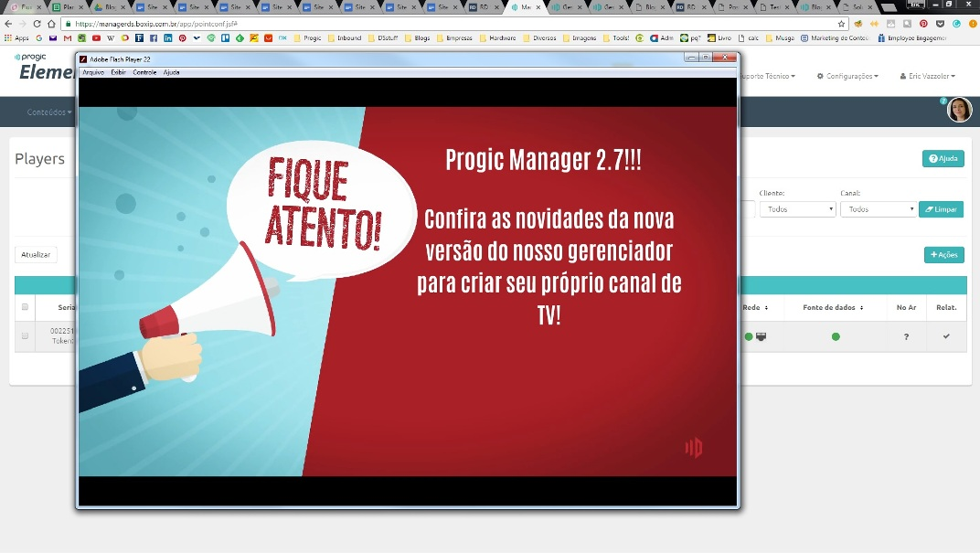This screenshot has width=980, height=553.
Task: Open the Tools! bookmarks folder
Action: (x=616, y=38)
